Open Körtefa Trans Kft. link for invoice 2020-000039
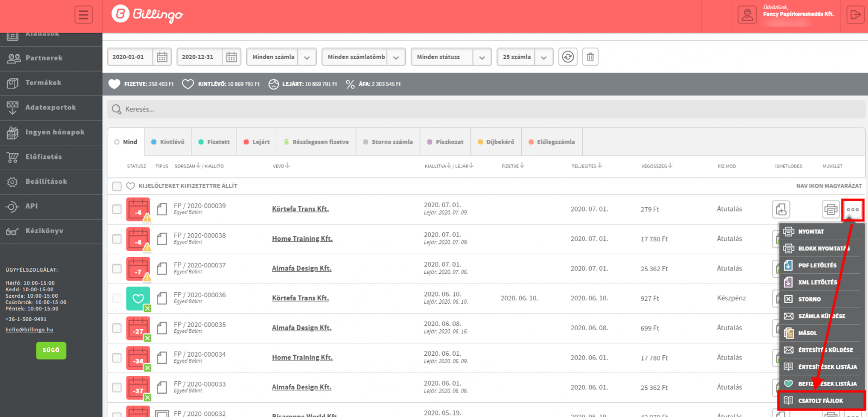Screen dimensions: 868x417 pos(301,209)
